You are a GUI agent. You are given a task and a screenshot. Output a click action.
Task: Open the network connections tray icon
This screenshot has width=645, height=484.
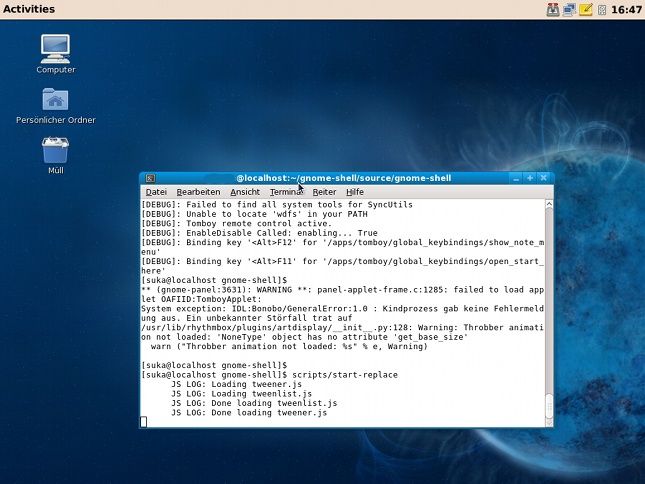click(569, 9)
